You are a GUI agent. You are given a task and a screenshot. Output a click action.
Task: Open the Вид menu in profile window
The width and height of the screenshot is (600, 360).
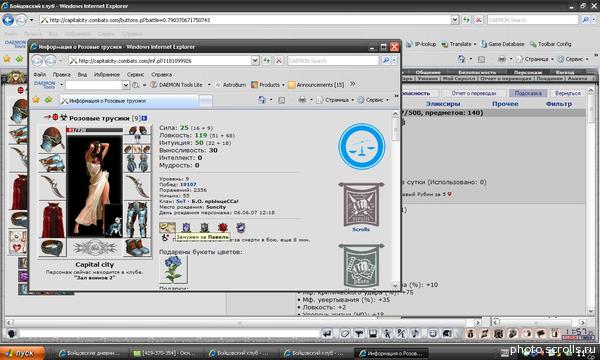click(82, 74)
